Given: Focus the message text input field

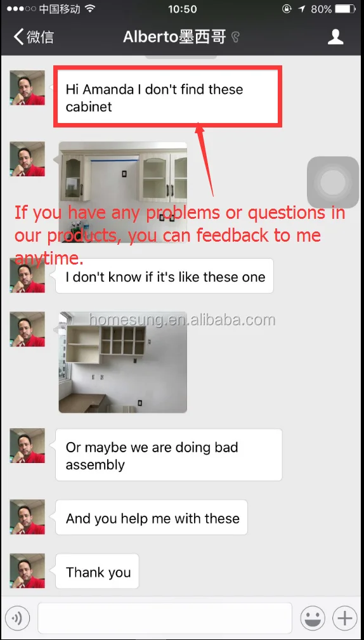Looking at the screenshot, I should pos(165,618).
